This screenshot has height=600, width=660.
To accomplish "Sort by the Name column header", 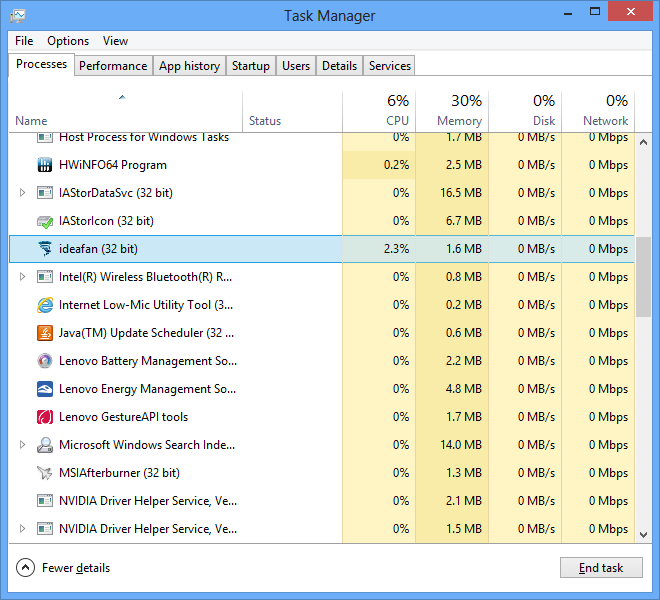I will (x=125, y=112).
